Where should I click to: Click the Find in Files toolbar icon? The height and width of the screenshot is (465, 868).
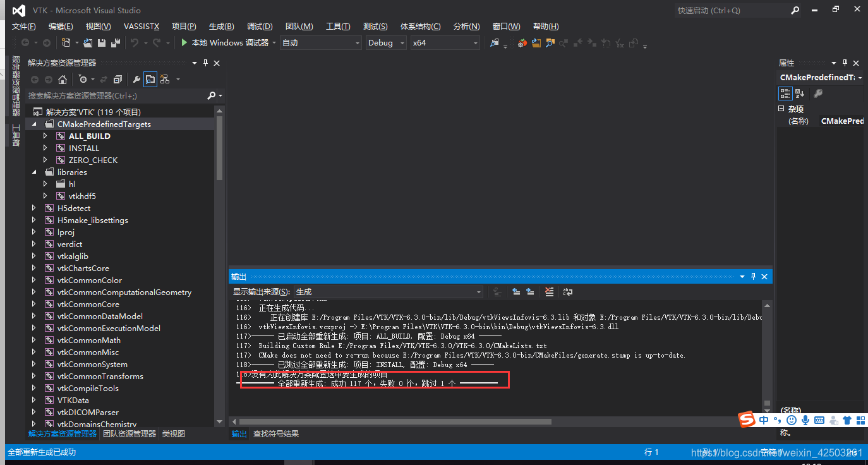[495, 42]
